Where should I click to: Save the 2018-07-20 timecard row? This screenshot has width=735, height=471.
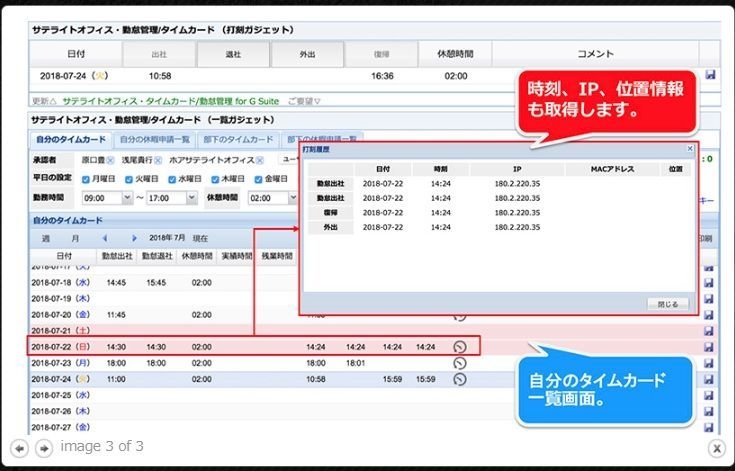click(x=709, y=314)
